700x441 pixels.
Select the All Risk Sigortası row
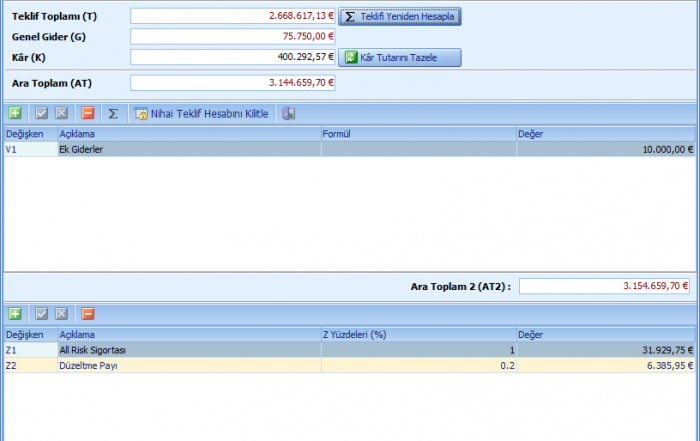click(188, 350)
